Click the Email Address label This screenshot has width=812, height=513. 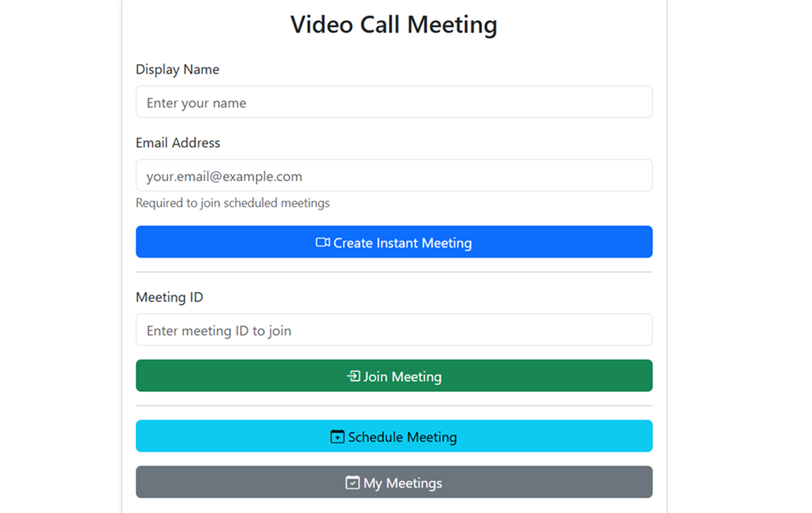coord(178,143)
